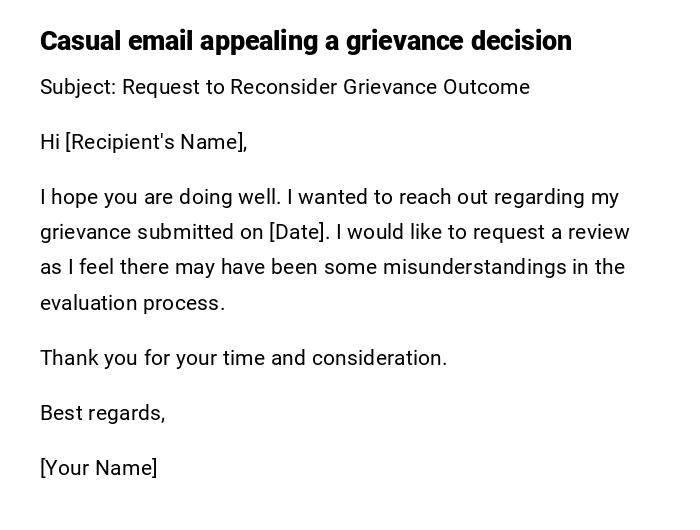Select the [Date] placeholder
The image size is (700, 530).
(x=298, y=232)
